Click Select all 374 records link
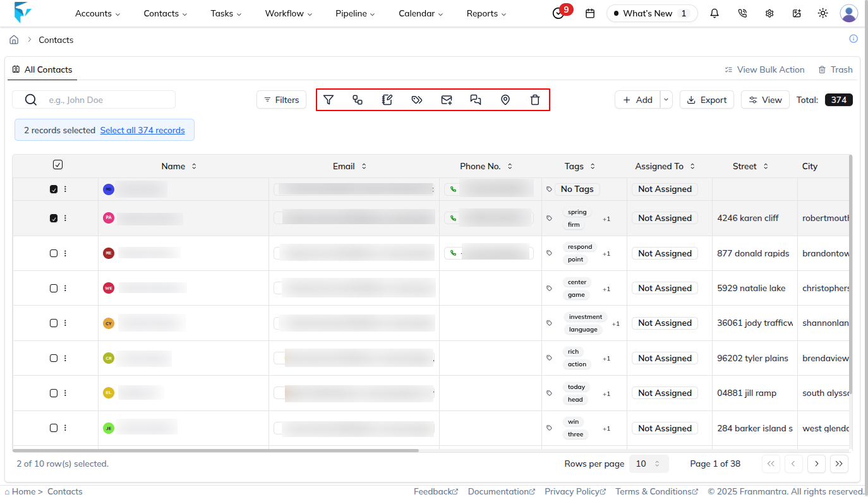 [143, 130]
